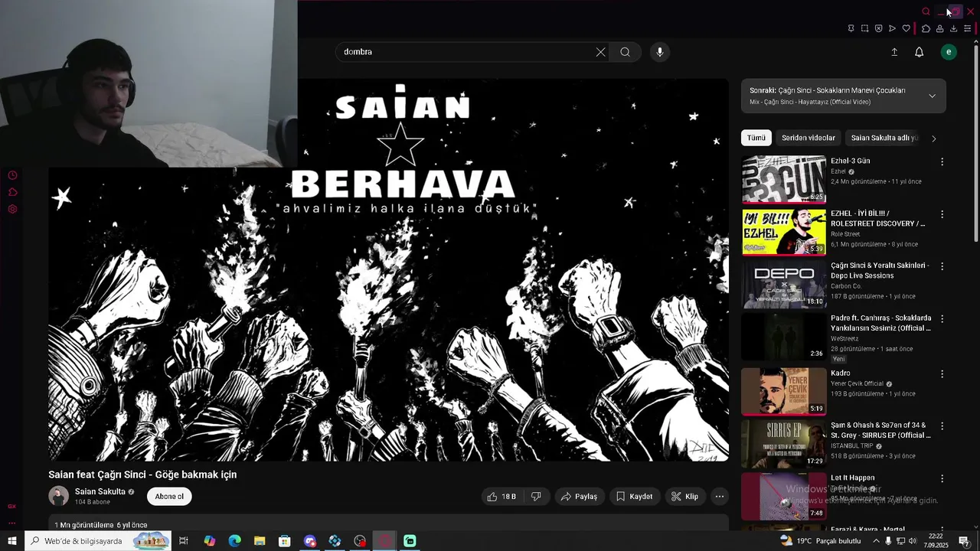Open history clock icon in sidebar
The width and height of the screenshot is (980, 551).
pos(12,175)
